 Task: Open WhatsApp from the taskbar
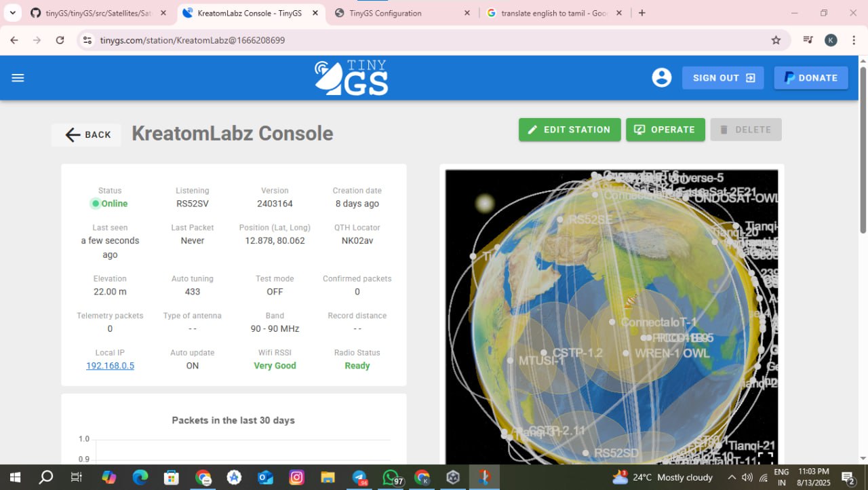tap(391, 477)
